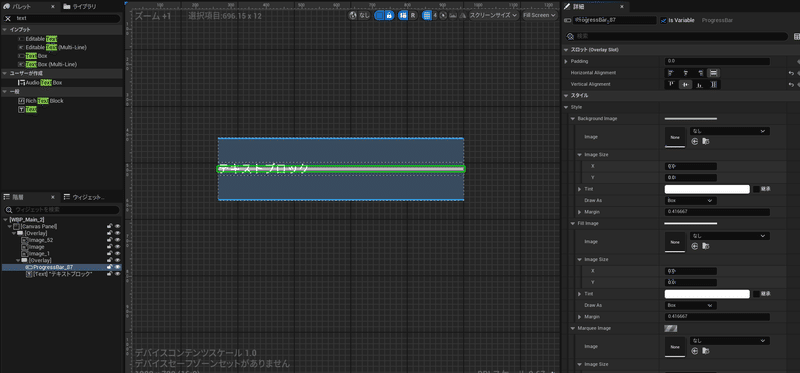800x373 pixels.
Task: Browse to Fill Image asset in content browser
Action: pyautogui.click(x=706, y=246)
